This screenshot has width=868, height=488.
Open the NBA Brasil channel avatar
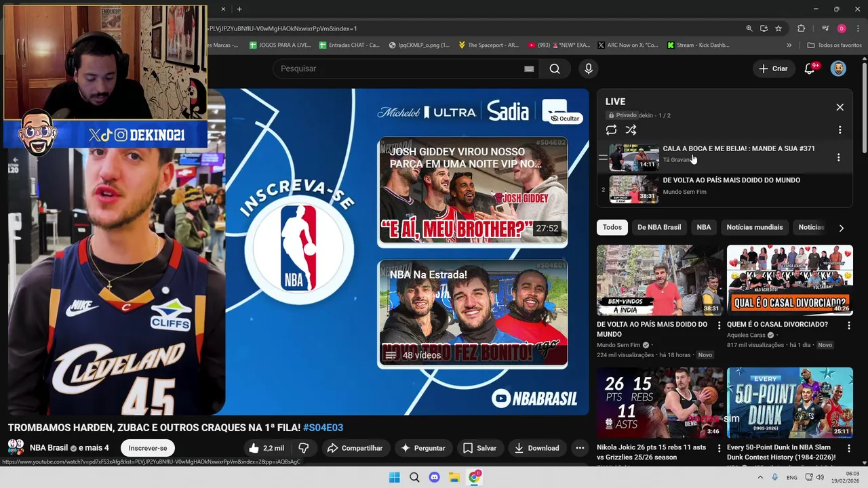click(x=16, y=447)
